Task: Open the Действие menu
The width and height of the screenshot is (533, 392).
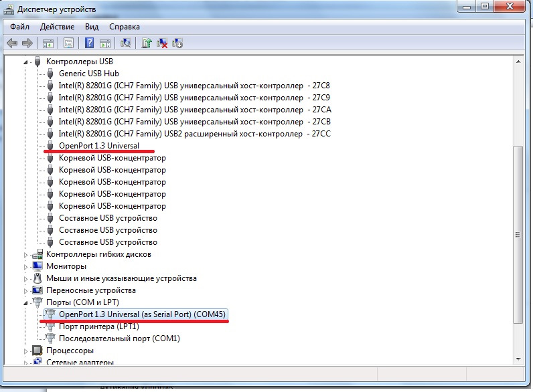Action: point(57,27)
